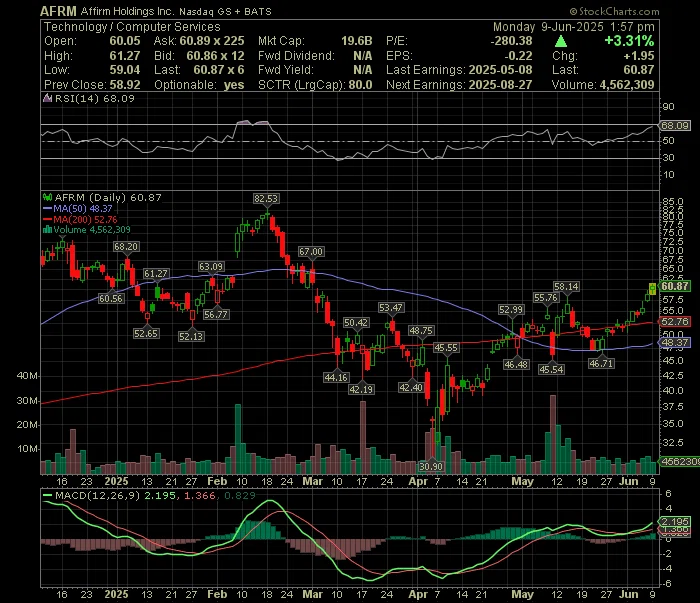Click the EPS value -0.22
The width and height of the screenshot is (700, 603).
(x=518, y=56)
